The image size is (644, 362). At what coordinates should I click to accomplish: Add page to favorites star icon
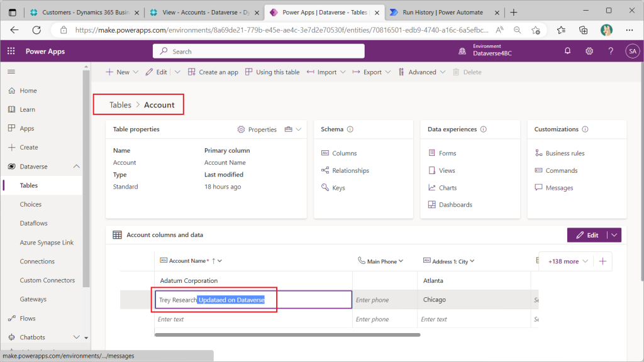[x=536, y=30]
